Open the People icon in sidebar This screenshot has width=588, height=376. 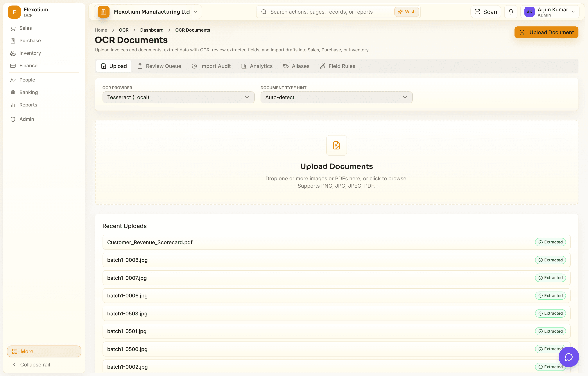point(13,80)
